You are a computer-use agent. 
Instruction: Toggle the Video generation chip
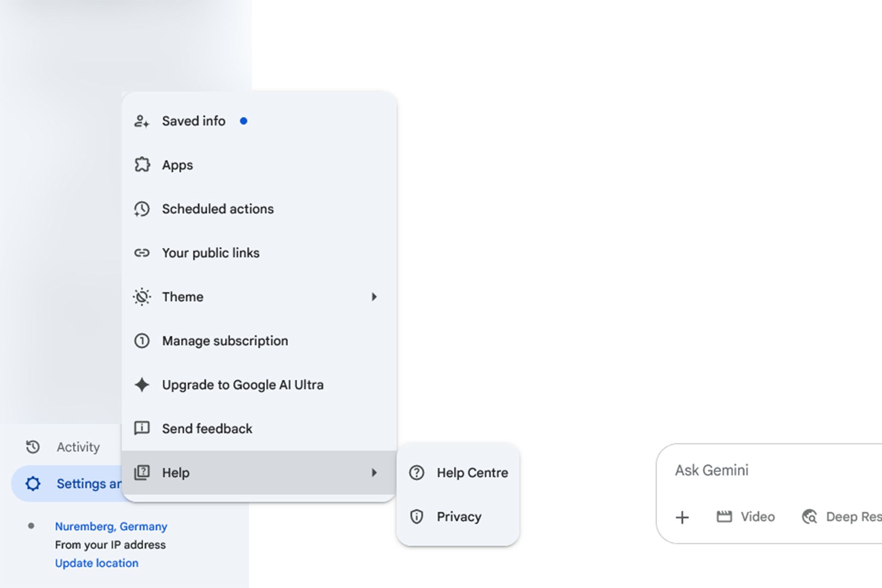pos(746,517)
